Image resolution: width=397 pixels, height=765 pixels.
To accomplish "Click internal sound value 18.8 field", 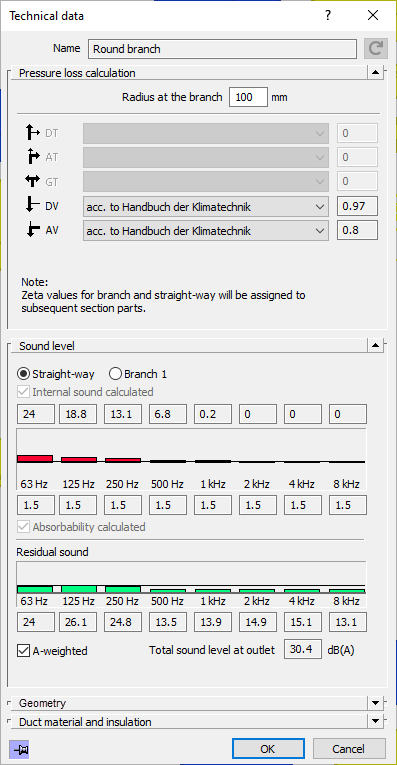I will coord(78,414).
